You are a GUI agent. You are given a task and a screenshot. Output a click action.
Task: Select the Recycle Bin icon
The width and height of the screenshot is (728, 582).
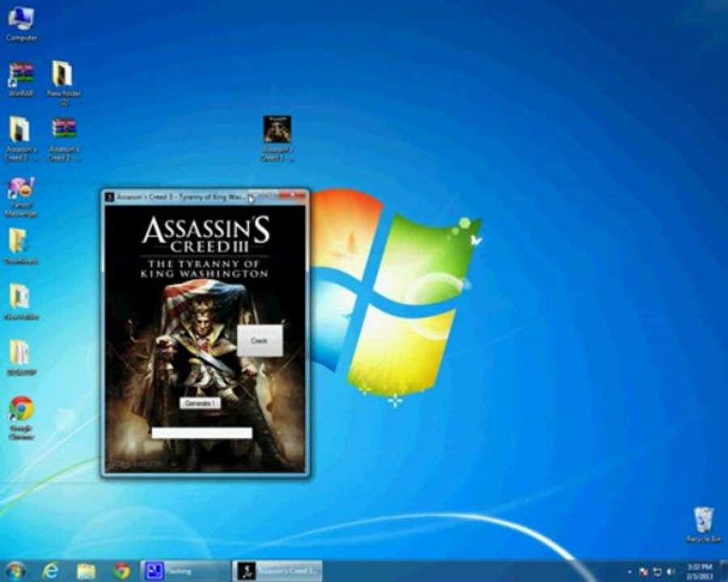(x=704, y=525)
